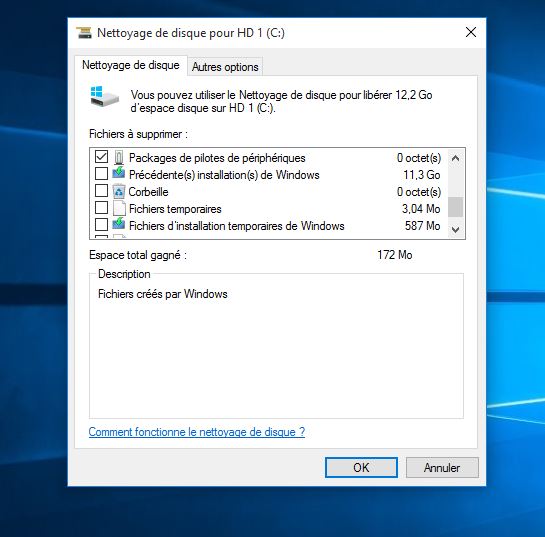This screenshot has width=545, height=537.
Task: Select the Packages de pilotes de périphériques row
Action: 269,158
